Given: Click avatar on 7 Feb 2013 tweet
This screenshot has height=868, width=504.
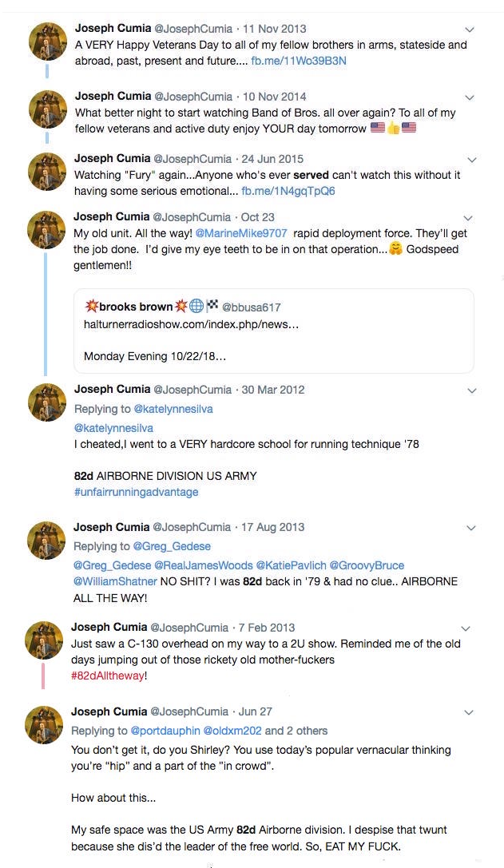Looking at the screenshot, I should coord(45,640).
